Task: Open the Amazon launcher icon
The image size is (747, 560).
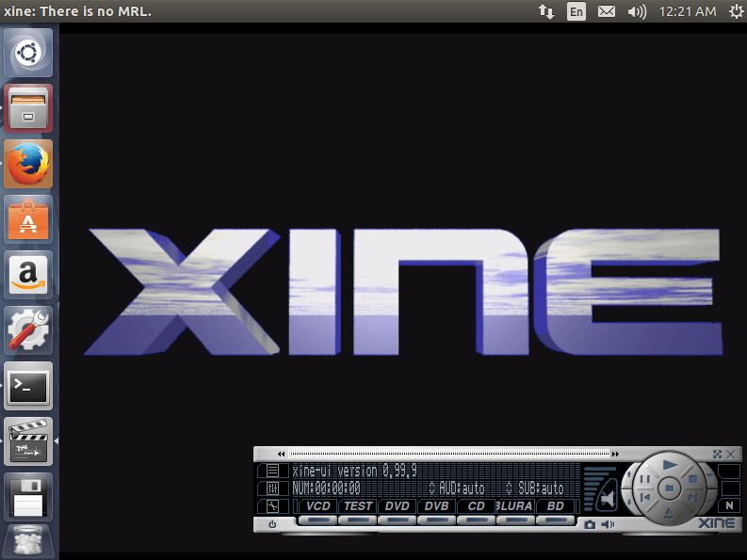Action: [28, 275]
